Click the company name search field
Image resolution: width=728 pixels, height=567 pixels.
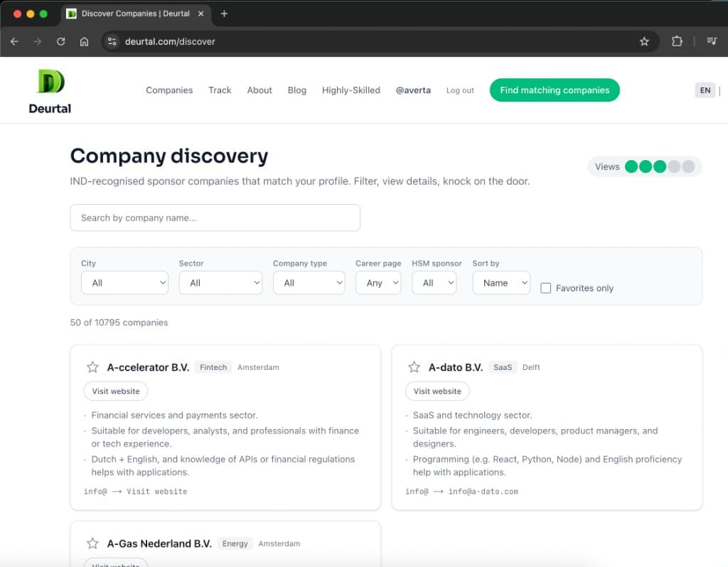(x=215, y=218)
